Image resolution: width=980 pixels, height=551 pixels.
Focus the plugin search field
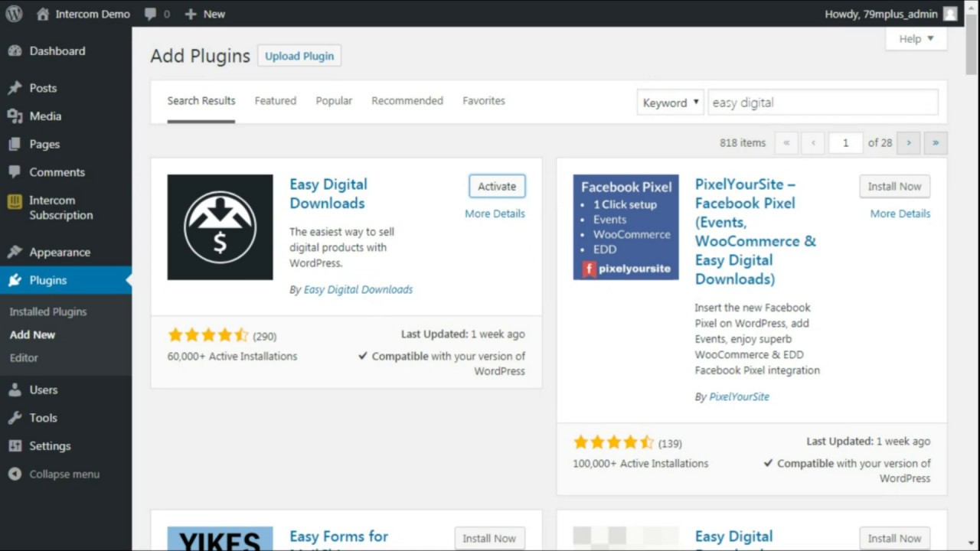823,103
